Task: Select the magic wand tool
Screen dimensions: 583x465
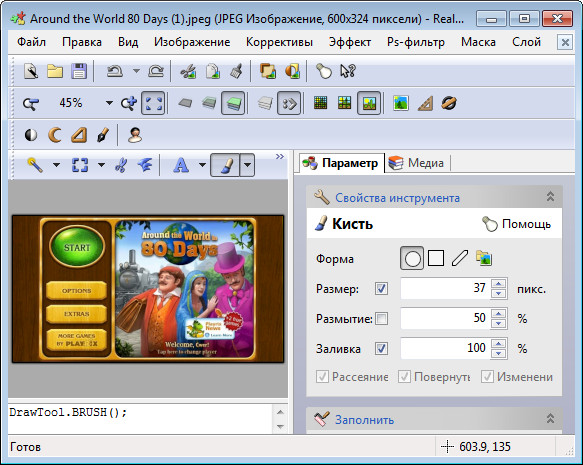Action: tap(35, 165)
